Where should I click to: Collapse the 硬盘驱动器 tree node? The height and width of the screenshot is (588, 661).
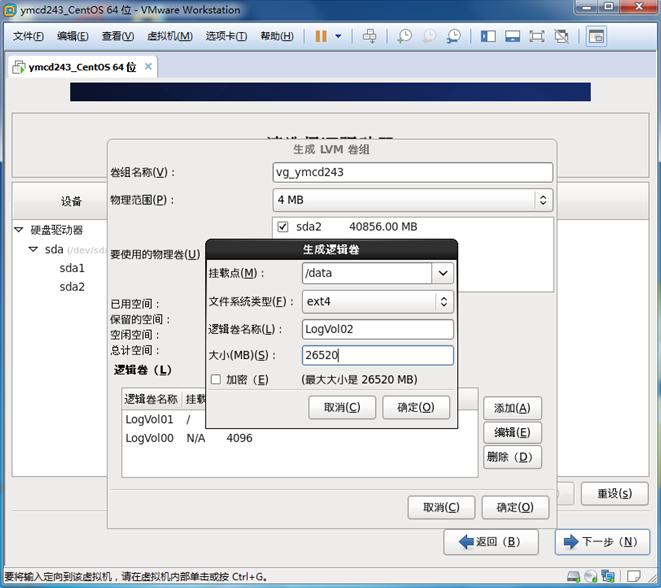click(19, 230)
